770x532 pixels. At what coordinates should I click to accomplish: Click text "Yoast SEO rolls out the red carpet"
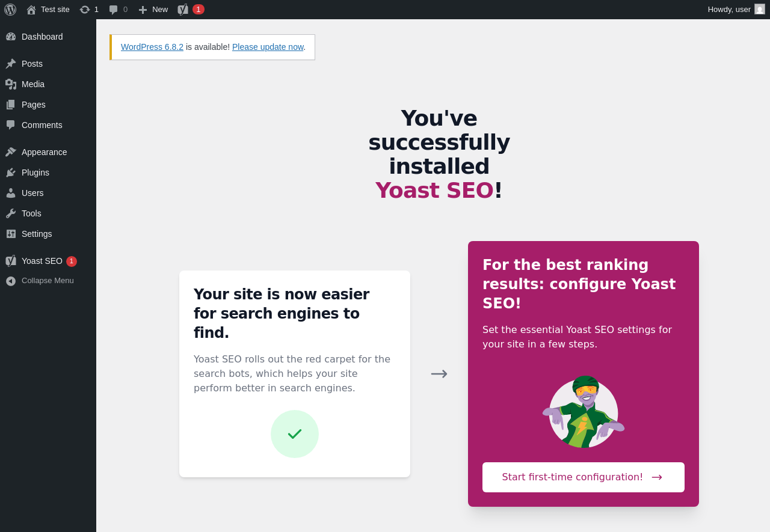point(292,374)
